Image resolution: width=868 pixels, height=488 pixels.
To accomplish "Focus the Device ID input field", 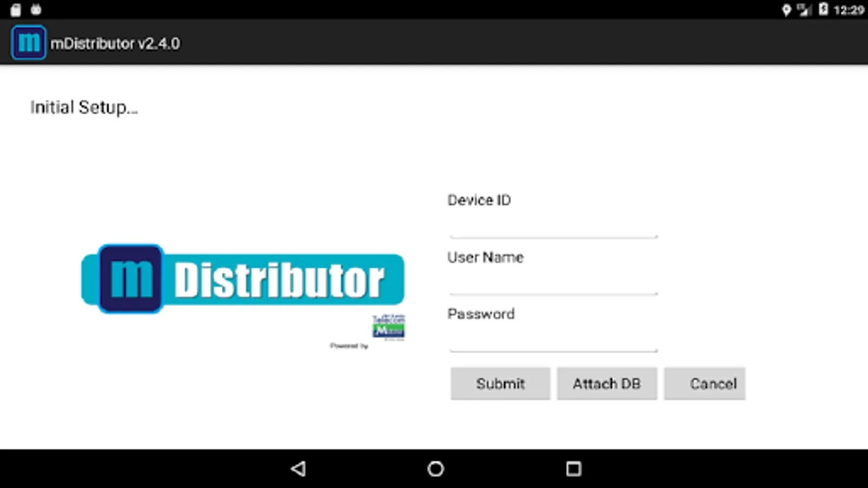I will click(x=553, y=226).
